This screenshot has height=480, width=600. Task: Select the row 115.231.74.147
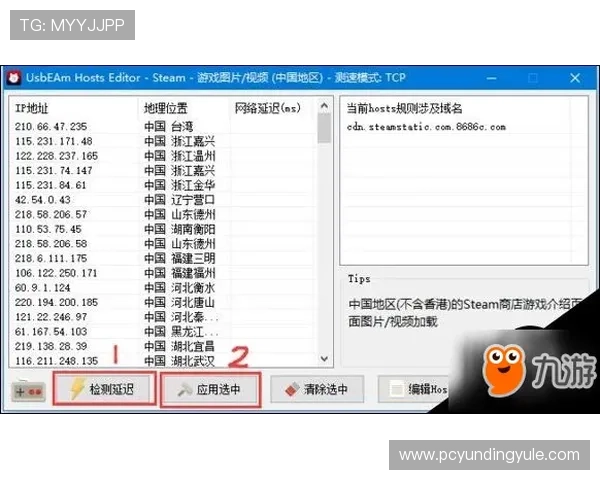(163, 170)
